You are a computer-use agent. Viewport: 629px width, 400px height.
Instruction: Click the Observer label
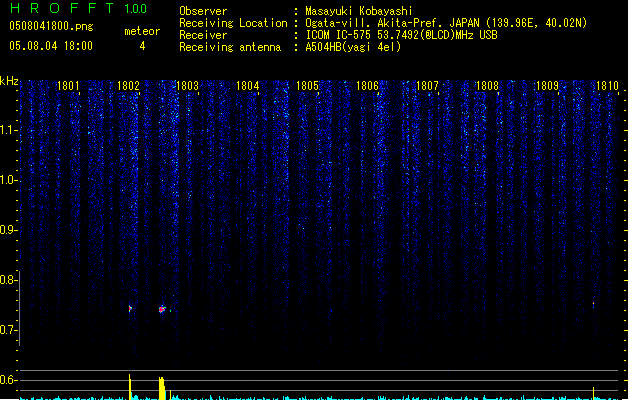(x=203, y=11)
